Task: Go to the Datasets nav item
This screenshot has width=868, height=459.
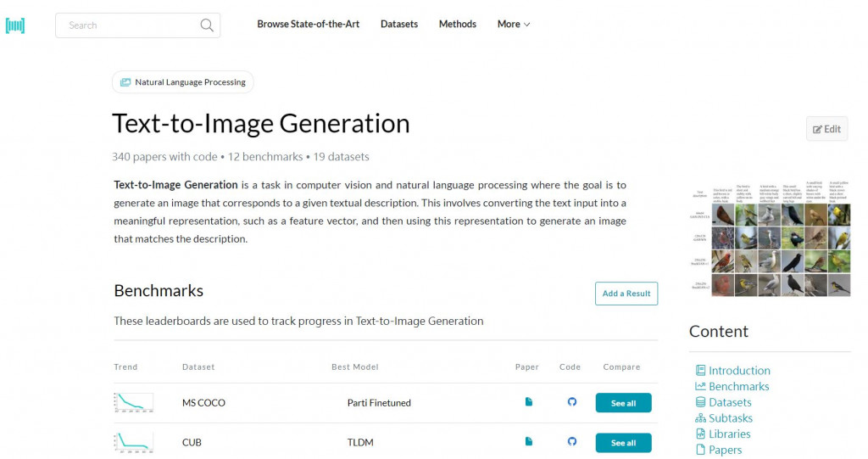Action: click(x=399, y=25)
